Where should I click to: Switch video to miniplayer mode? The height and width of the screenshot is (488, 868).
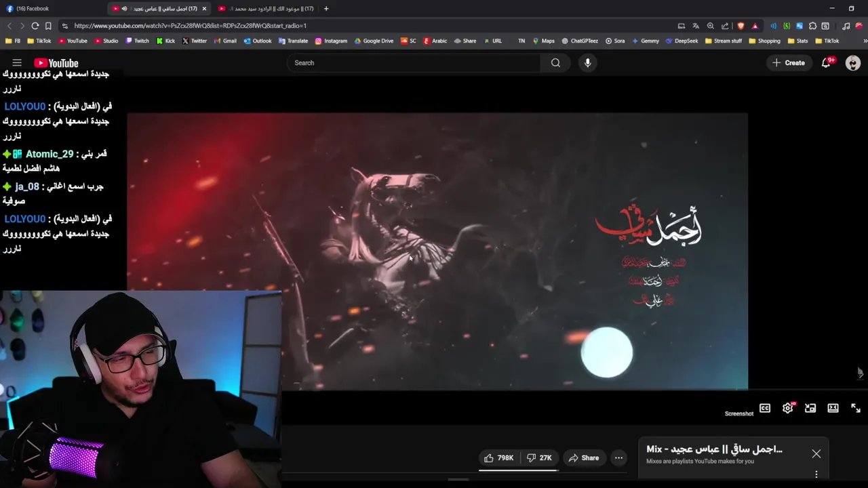coord(810,408)
